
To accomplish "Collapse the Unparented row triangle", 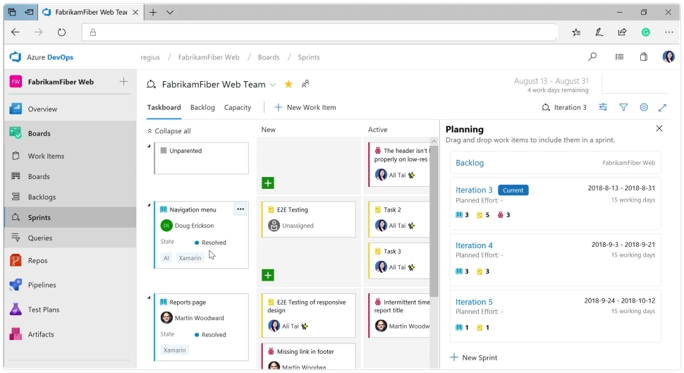I will coord(149,146).
